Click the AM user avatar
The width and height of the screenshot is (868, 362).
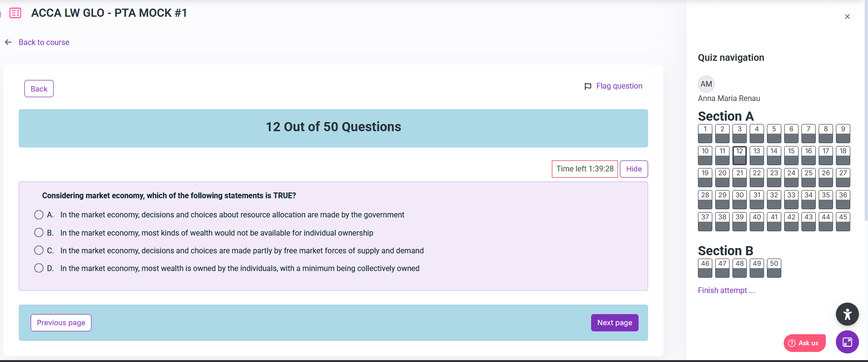[x=706, y=84]
